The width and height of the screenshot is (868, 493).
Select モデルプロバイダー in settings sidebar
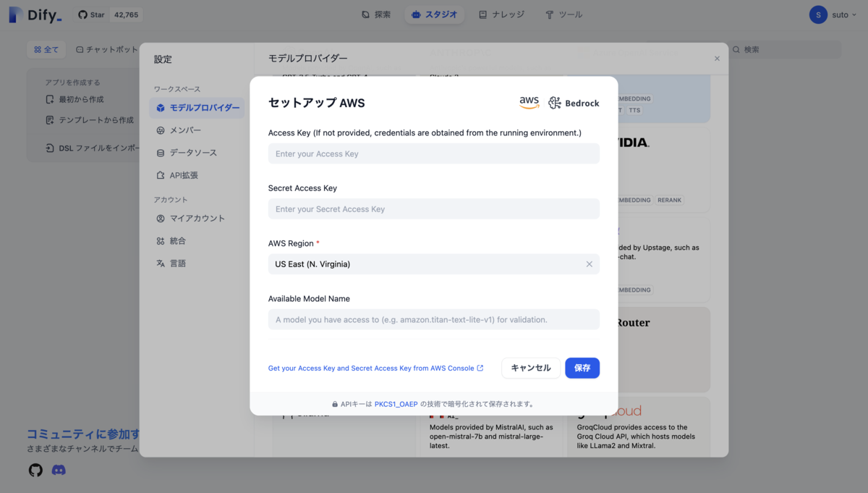pyautogui.click(x=197, y=108)
